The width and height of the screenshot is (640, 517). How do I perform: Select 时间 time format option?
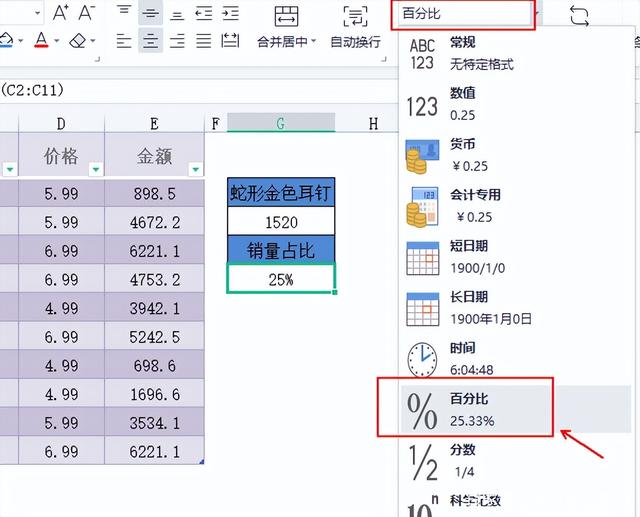click(516, 359)
